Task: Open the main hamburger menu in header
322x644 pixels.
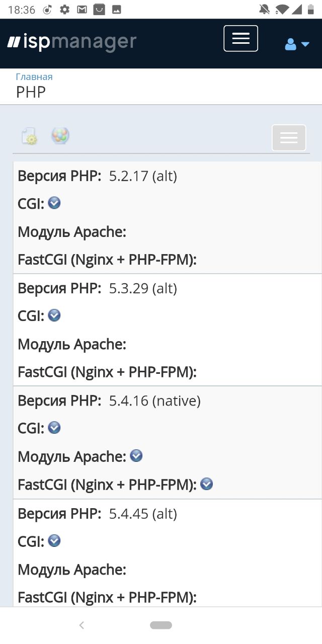Action: pos(241,38)
